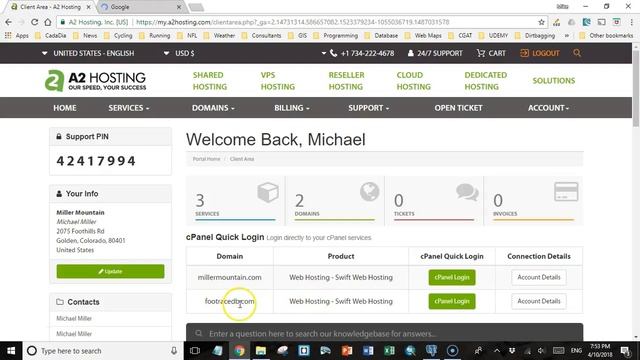Open the CLOUD HOSTING menu item
Viewport: 640px width, 360px height.
(413, 80)
